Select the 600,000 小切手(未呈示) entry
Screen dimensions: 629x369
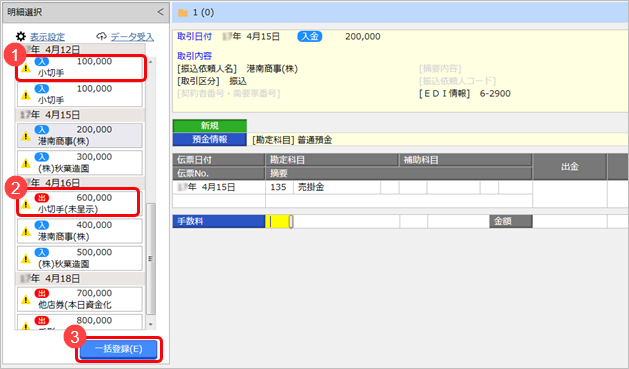click(80, 204)
